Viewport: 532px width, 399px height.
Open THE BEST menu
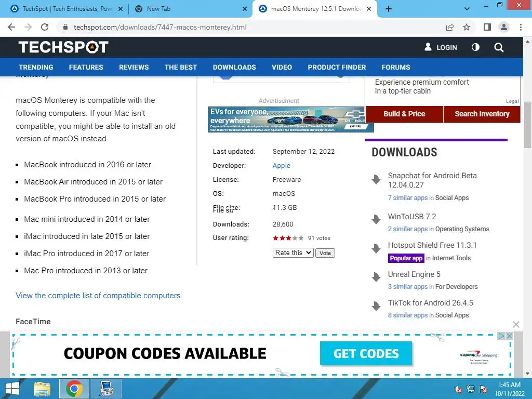[x=180, y=67]
